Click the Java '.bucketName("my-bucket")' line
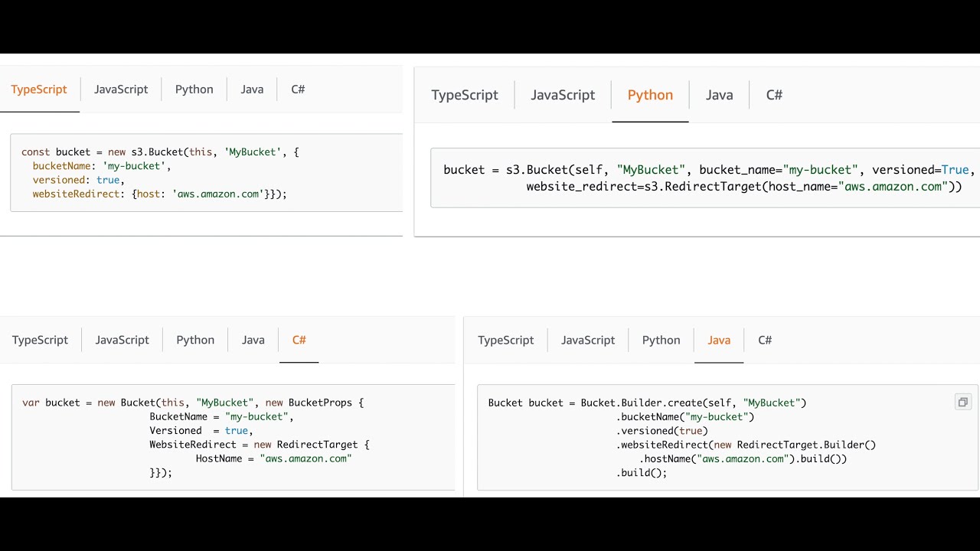 click(x=685, y=416)
